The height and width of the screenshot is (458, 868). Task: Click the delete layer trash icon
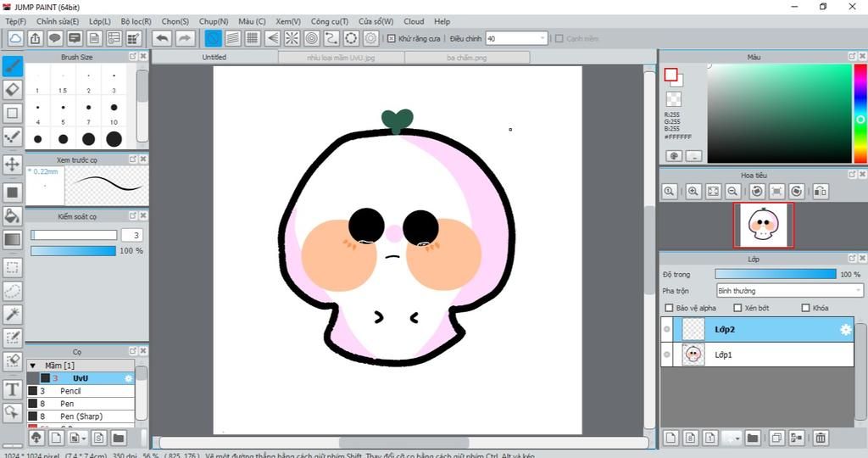click(x=821, y=438)
